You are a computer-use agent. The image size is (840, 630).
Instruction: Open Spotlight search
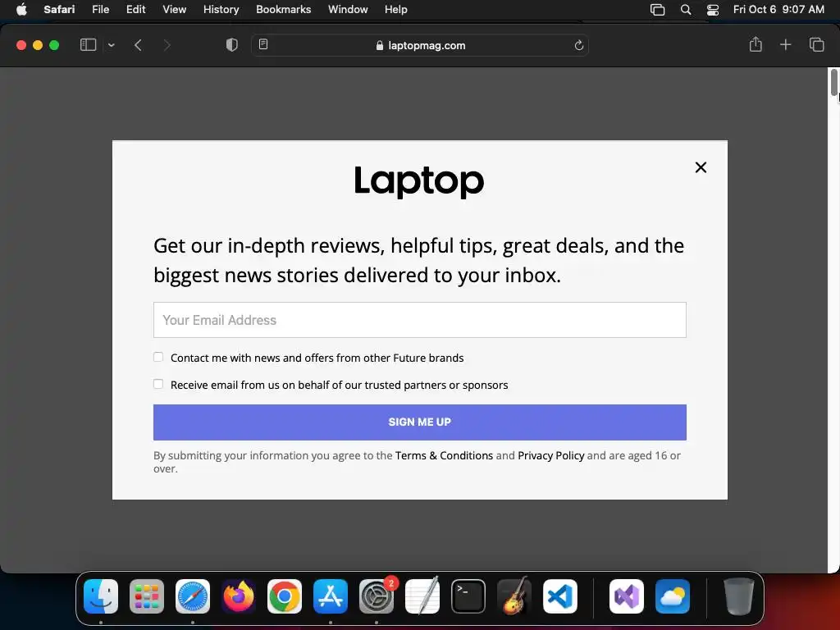coord(686,10)
